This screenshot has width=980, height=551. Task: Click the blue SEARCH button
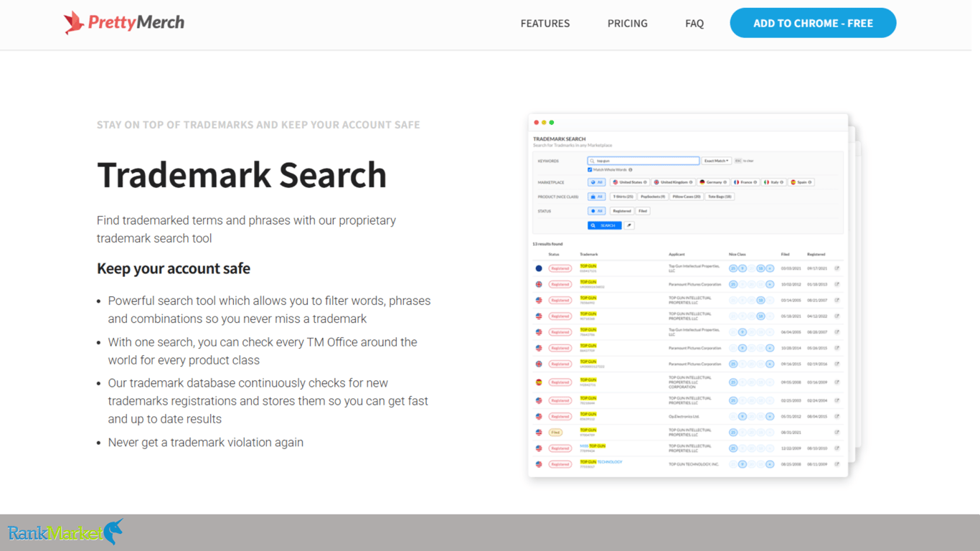(x=605, y=225)
